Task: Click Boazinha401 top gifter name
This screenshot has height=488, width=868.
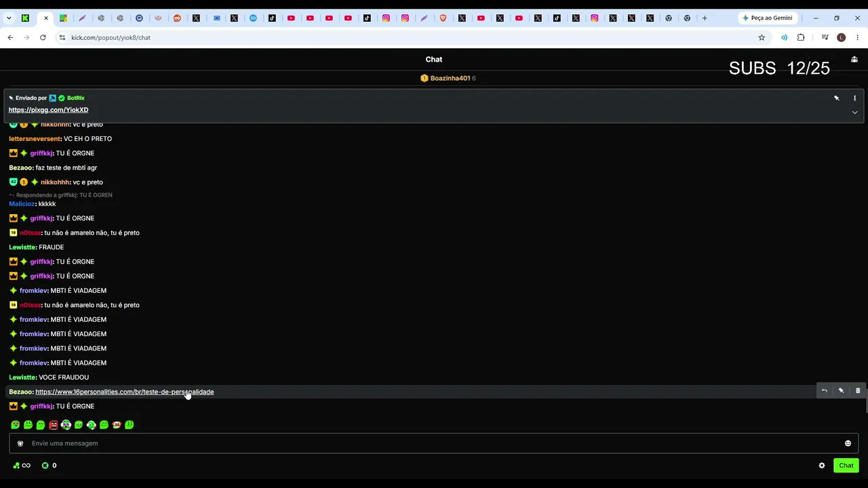Action: point(450,78)
